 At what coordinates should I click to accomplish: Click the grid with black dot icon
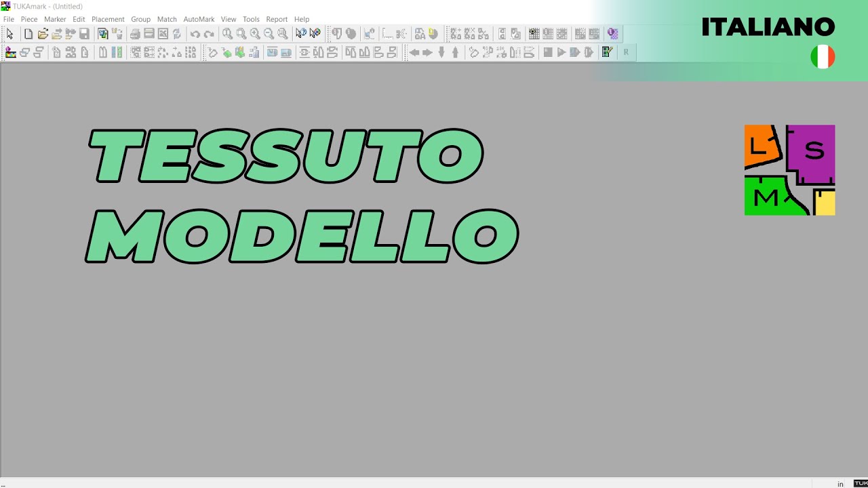(534, 34)
